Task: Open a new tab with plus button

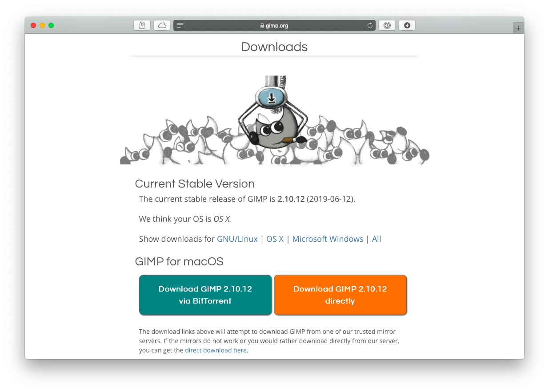Action: click(x=518, y=28)
